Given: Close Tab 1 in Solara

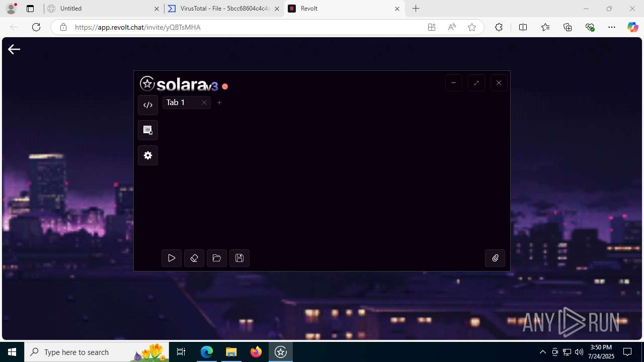Looking at the screenshot, I should pyautogui.click(x=204, y=103).
